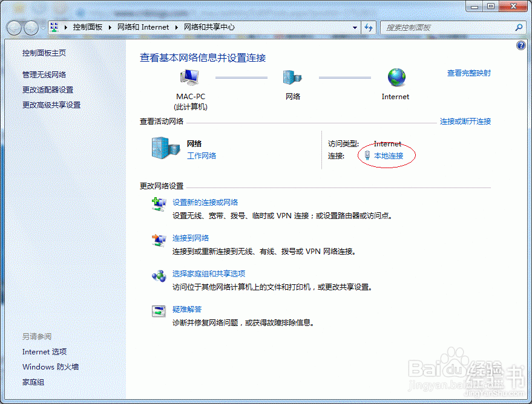
Task: Open the address bar history dropdown arrow
Action: (x=354, y=27)
